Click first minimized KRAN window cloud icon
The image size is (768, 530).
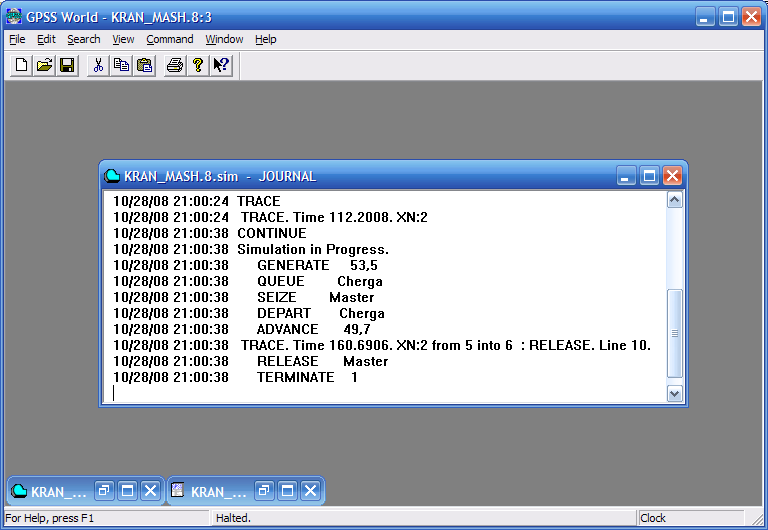(x=19, y=490)
